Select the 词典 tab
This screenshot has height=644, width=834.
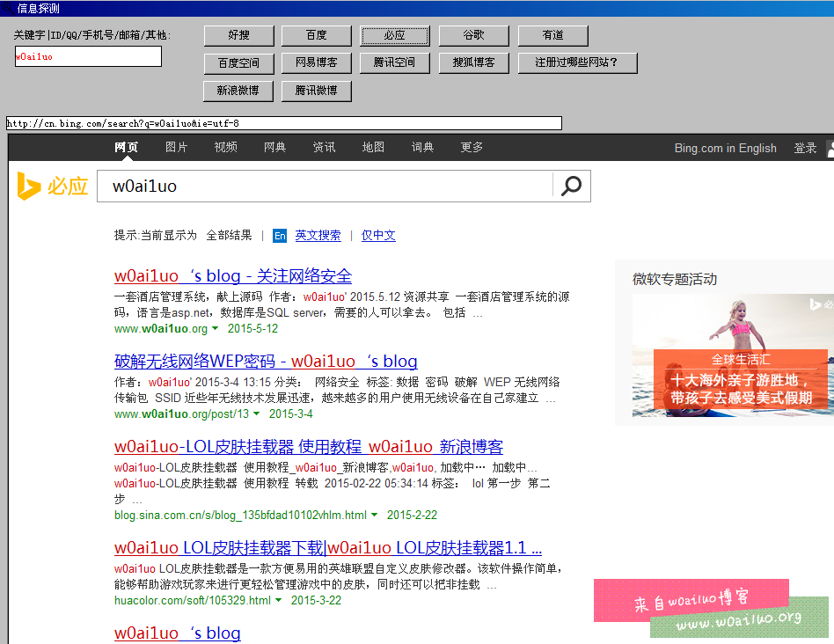(x=422, y=147)
